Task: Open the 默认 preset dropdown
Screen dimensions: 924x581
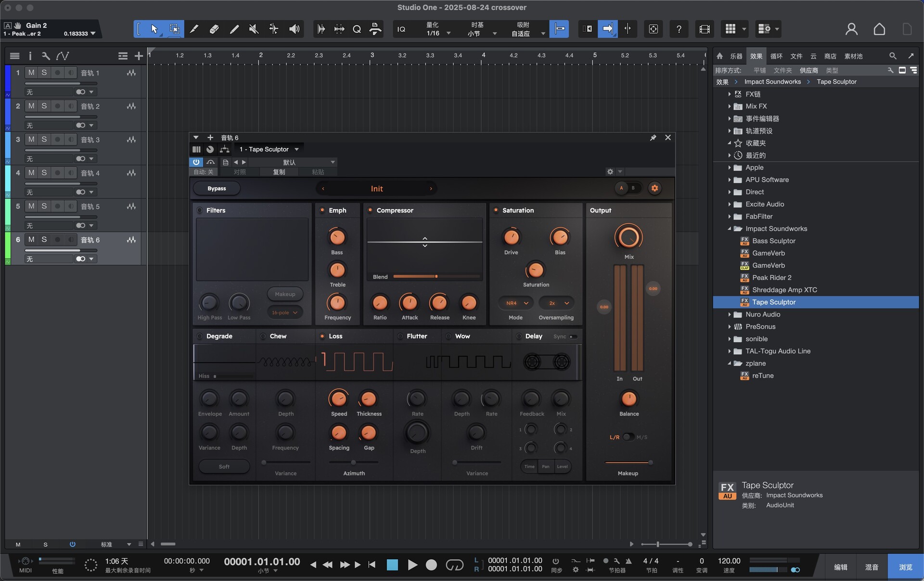Action: point(293,162)
